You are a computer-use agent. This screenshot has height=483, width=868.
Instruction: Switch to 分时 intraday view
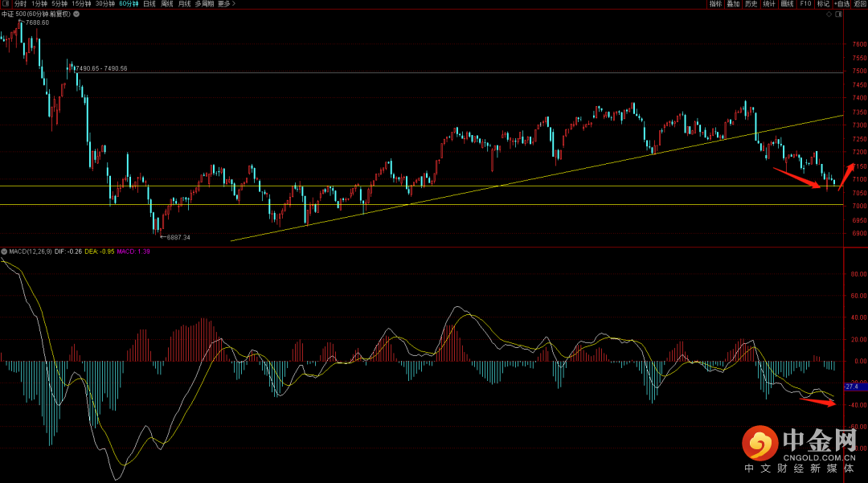[20, 4]
